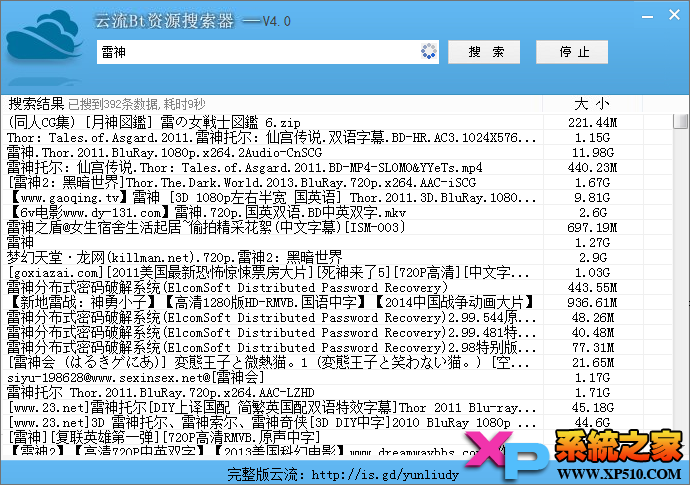690x485 pixels.
Task: Click the results list scrollbar thumb
Action: 680,121
